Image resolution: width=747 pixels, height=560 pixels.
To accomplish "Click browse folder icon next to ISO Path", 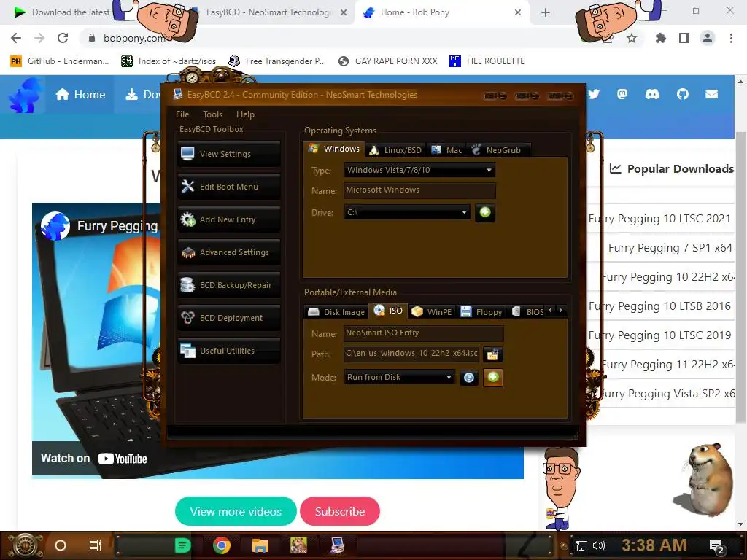I will [x=492, y=354].
